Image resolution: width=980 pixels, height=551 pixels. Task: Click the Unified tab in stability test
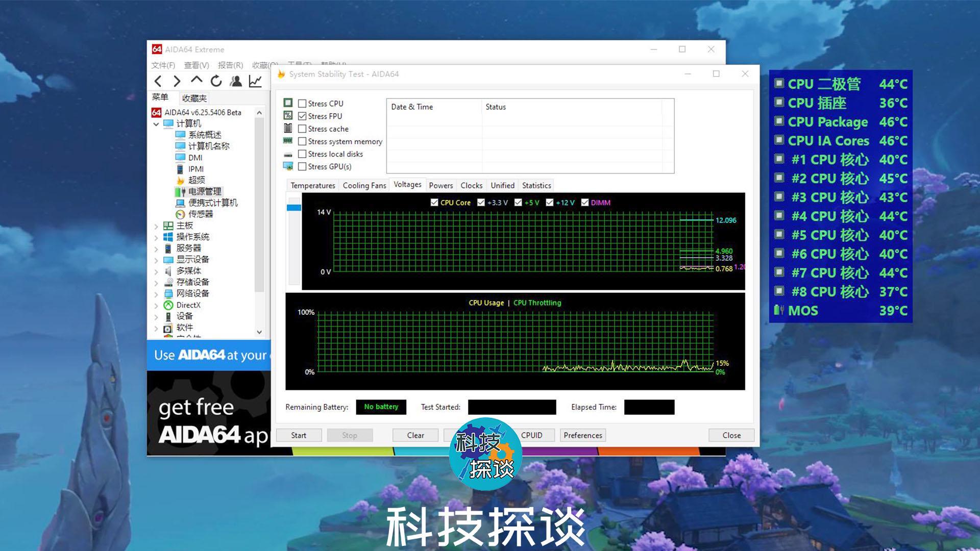pyautogui.click(x=503, y=185)
